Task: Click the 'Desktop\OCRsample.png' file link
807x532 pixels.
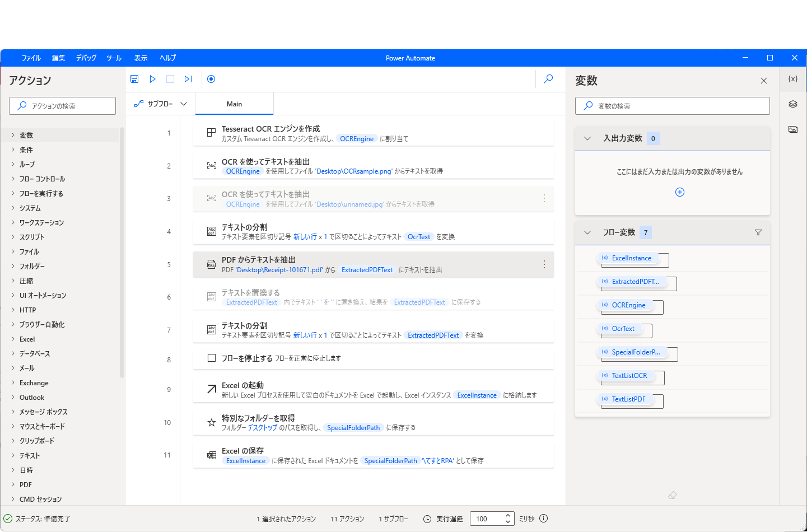Action: pyautogui.click(x=354, y=171)
